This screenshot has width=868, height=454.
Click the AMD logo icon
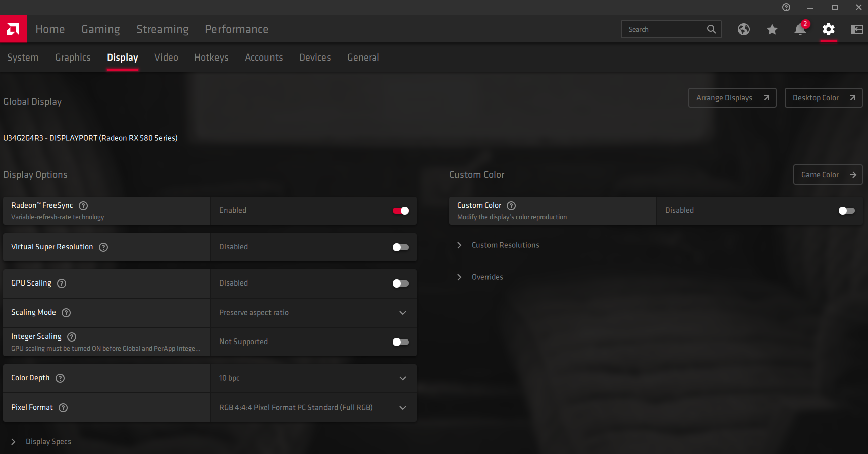point(14,29)
